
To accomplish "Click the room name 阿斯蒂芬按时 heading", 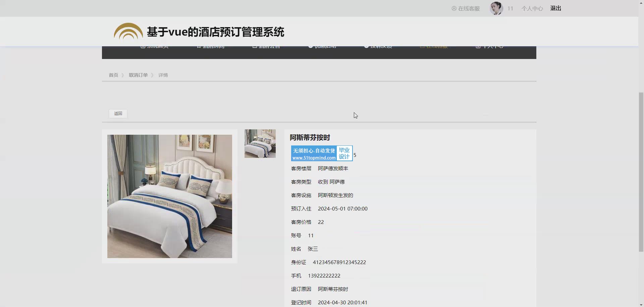I will tap(310, 137).
